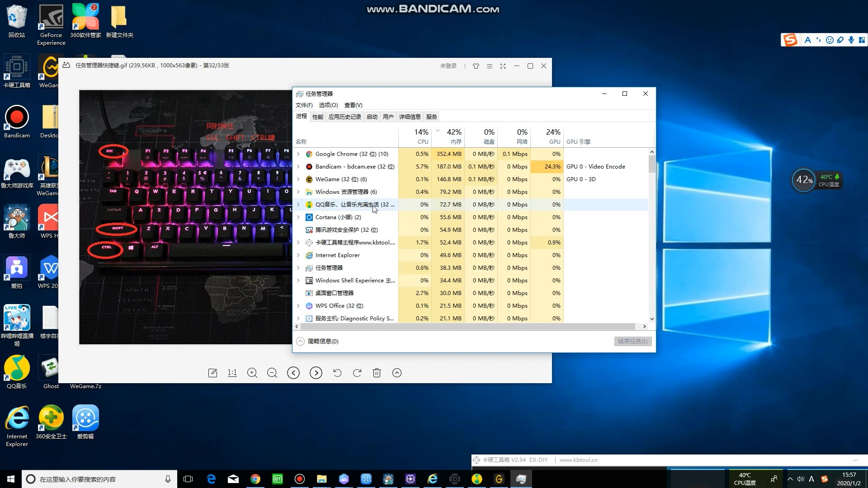Image resolution: width=868 pixels, height=488 pixels.
Task: Click volume icon in system tray
Action: 801,479
